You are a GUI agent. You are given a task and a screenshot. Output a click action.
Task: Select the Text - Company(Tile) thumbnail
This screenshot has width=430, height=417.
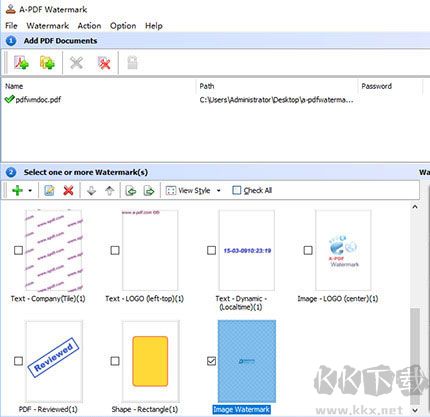pyautogui.click(x=54, y=250)
